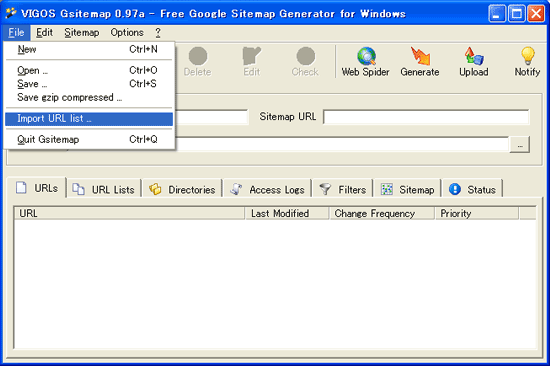The width and height of the screenshot is (550, 366).
Task: Choose Save ... from the File menu
Action: click(89, 84)
